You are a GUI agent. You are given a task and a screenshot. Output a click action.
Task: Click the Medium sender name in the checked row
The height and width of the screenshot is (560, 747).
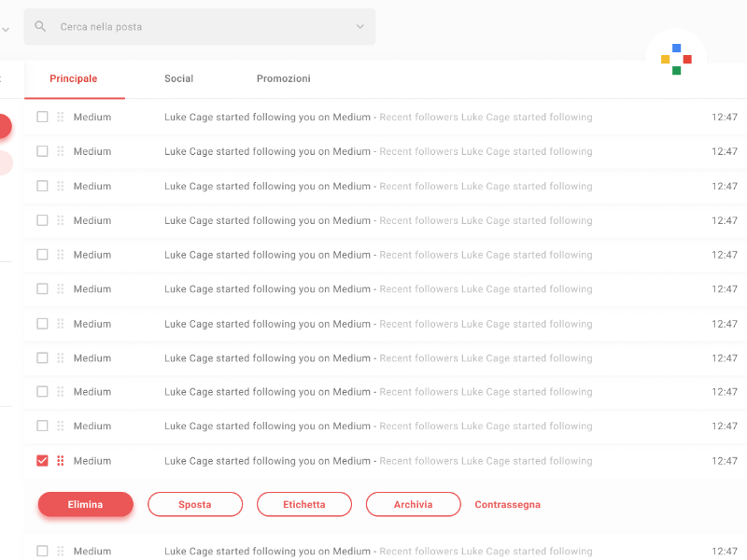92,461
